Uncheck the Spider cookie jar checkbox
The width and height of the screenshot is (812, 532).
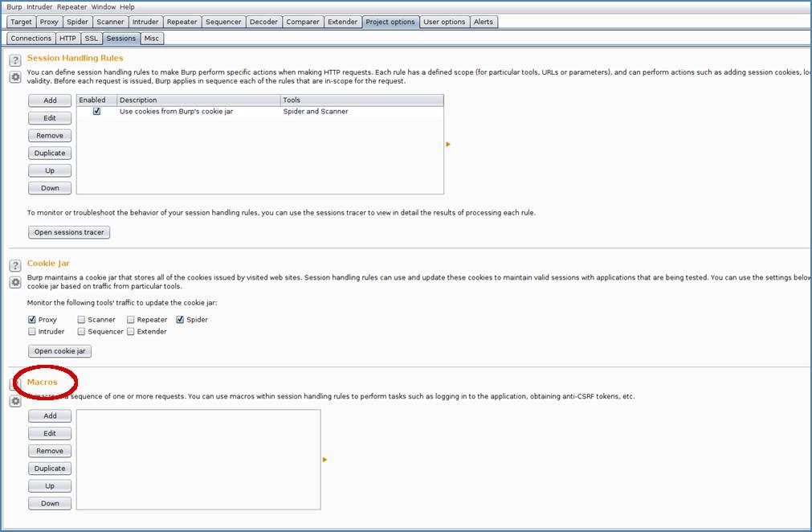(180, 320)
